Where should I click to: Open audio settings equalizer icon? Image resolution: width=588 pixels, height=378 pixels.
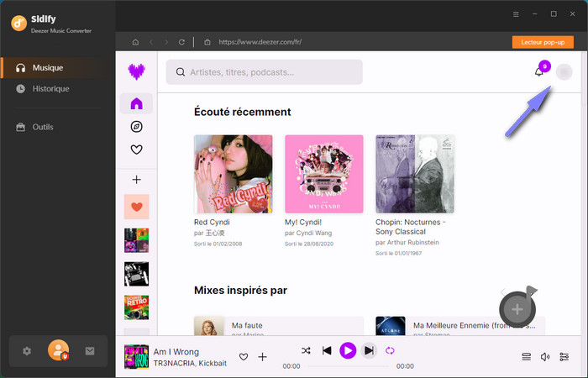[x=564, y=357]
